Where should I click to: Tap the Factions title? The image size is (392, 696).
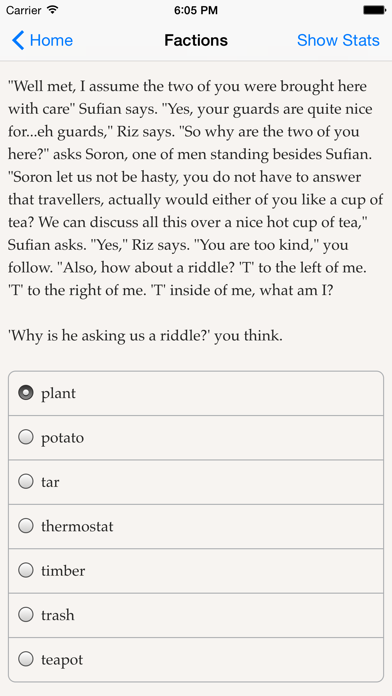coord(196,40)
